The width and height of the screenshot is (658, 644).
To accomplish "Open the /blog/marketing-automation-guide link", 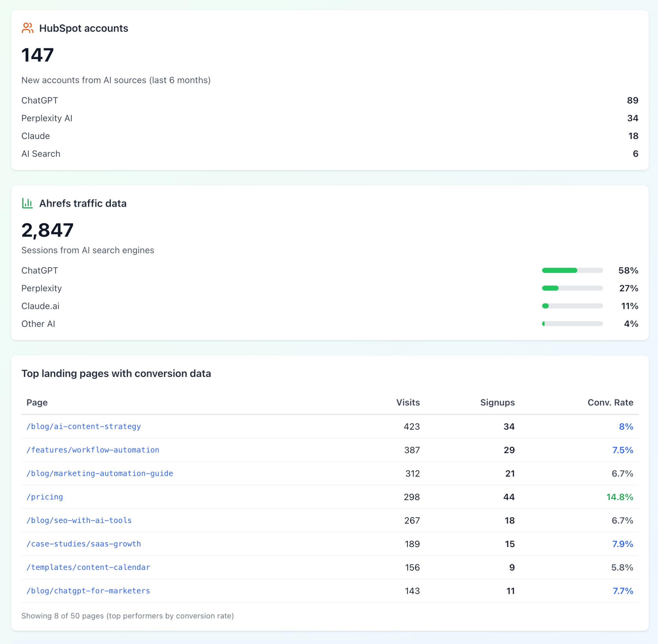I will click(100, 474).
